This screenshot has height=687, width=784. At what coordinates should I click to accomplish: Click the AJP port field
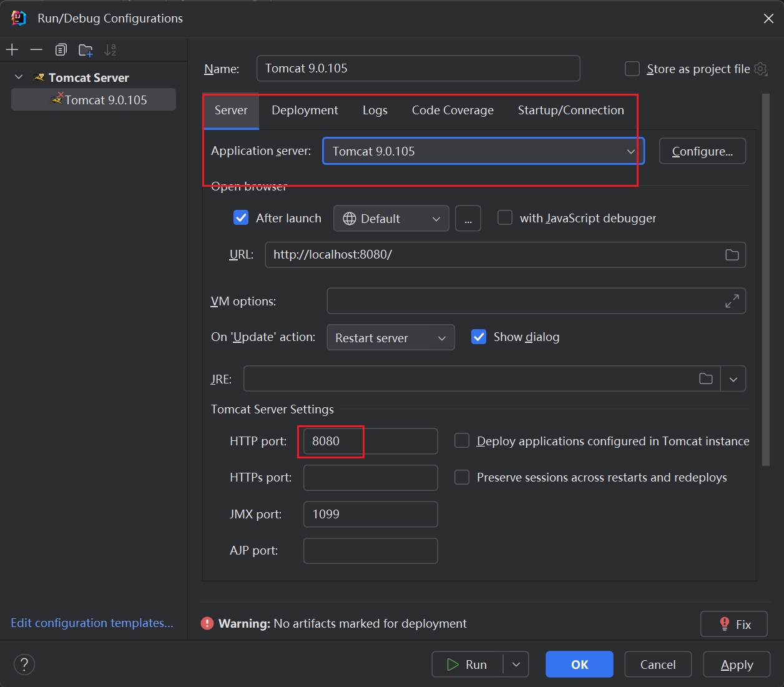tap(370, 551)
